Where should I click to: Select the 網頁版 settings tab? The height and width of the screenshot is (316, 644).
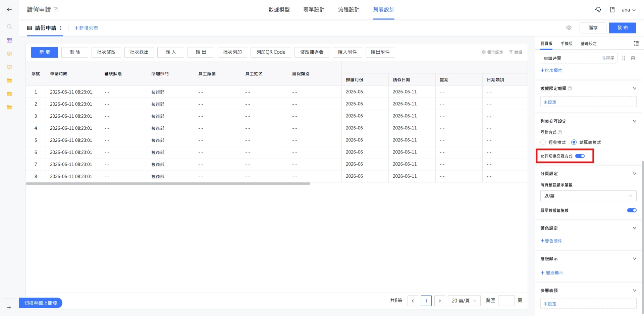pos(546,44)
